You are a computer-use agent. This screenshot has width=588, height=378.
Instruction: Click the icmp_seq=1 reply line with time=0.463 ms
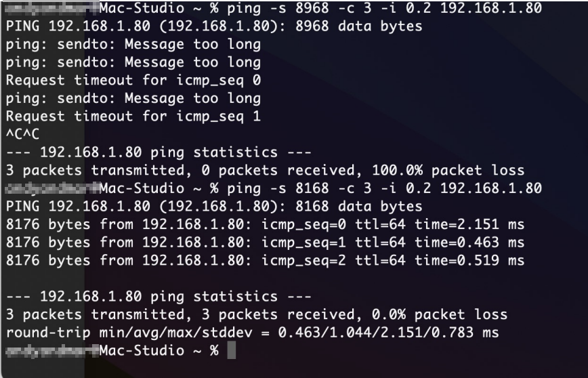264,240
